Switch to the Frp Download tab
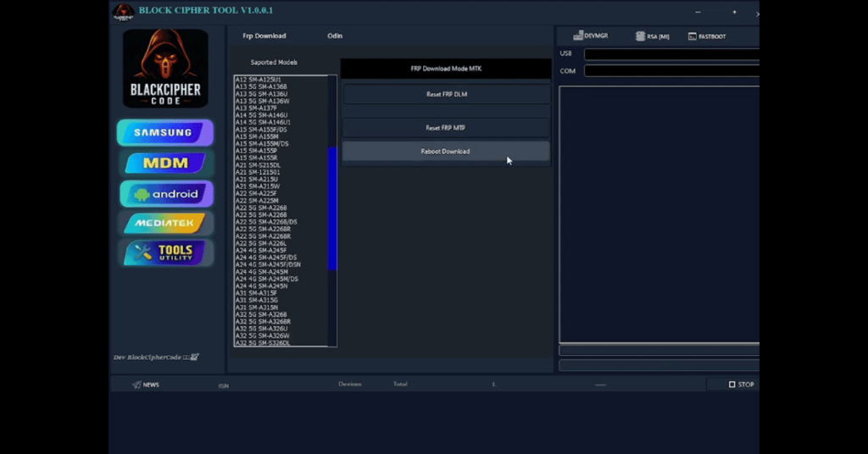 pyautogui.click(x=264, y=36)
